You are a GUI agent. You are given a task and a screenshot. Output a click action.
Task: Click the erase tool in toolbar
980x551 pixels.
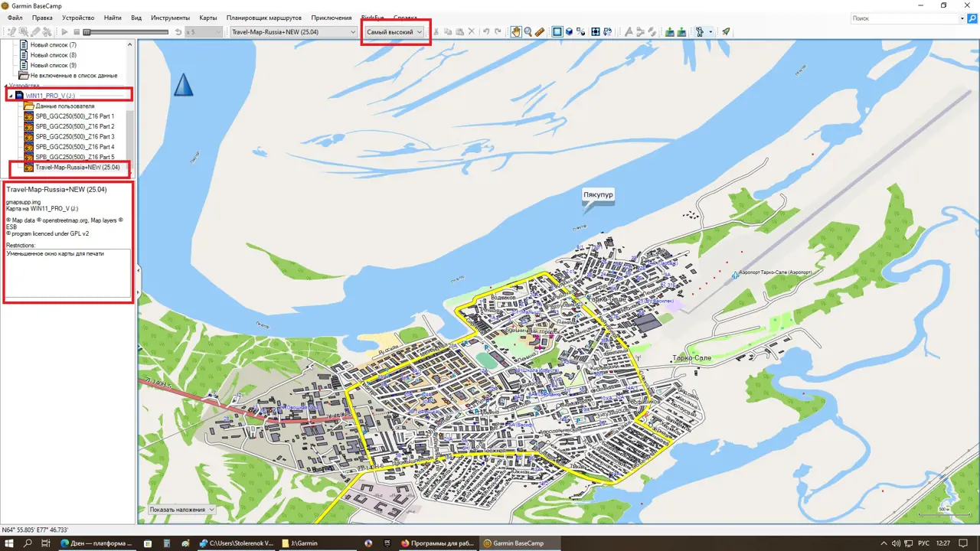[35, 32]
